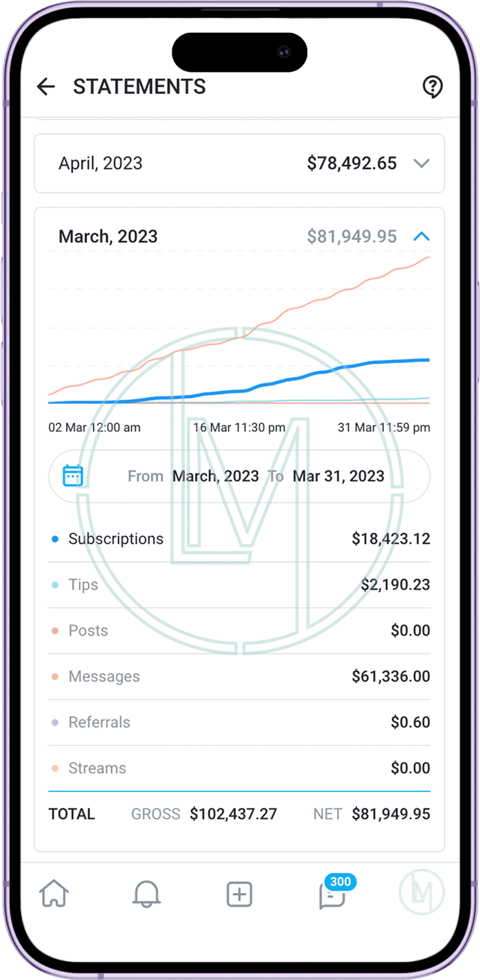Open the notifications bell icon
The image size is (480, 980).
[146, 893]
